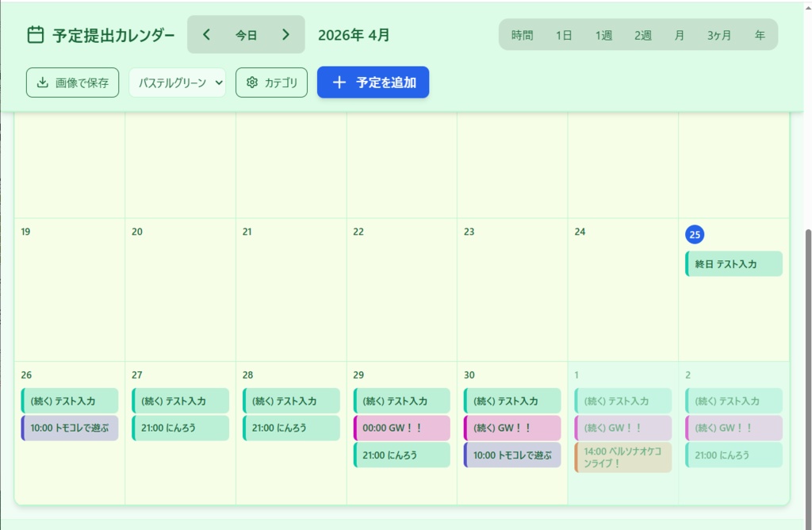Screen dimensions: 812x530
Task: Open (続く) テスト入力 event on 30th
Action: (x=512, y=401)
